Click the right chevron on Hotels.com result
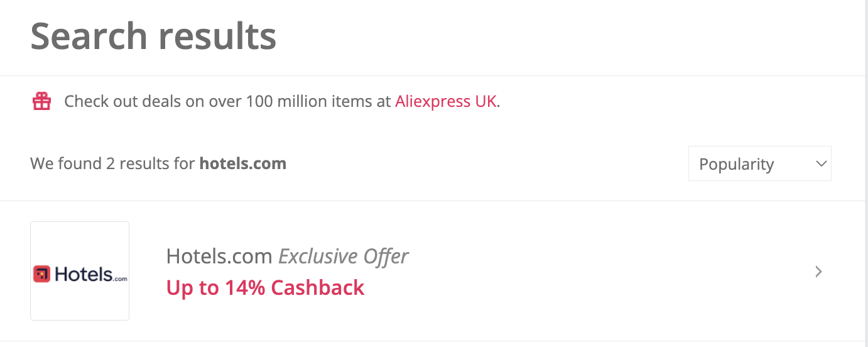 818,272
